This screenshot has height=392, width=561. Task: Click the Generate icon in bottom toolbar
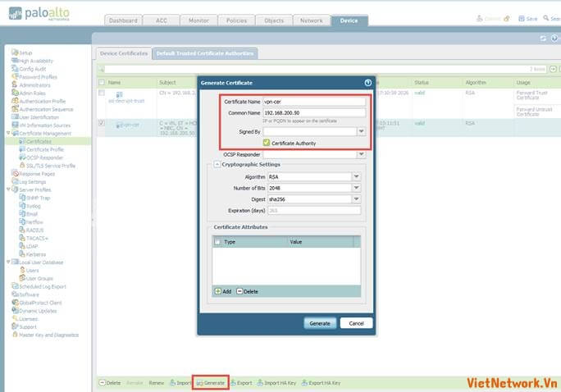[x=200, y=383]
